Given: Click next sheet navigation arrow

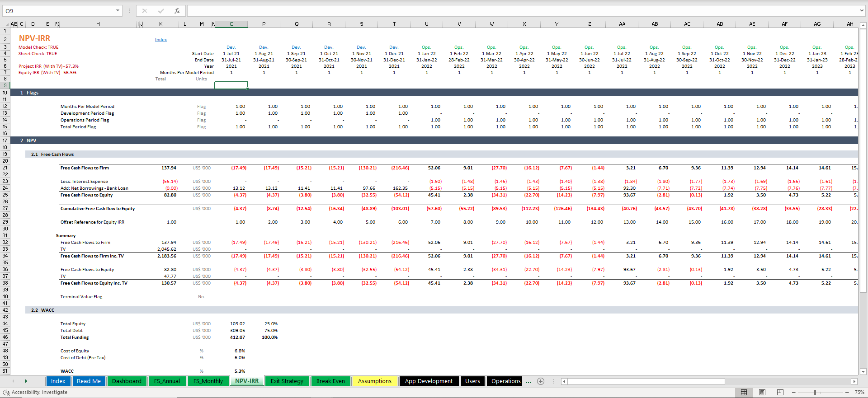Looking at the screenshot, I should pyautogui.click(x=26, y=381).
